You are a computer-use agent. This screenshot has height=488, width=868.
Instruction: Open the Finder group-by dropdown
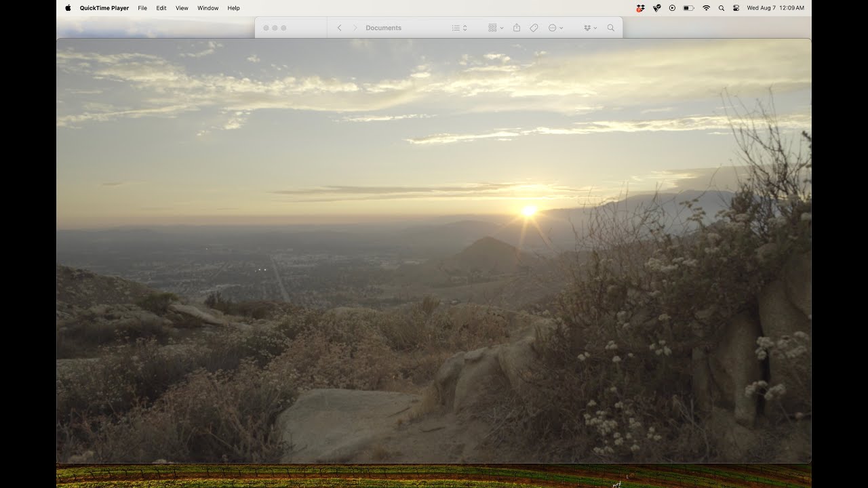pyautogui.click(x=496, y=28)
